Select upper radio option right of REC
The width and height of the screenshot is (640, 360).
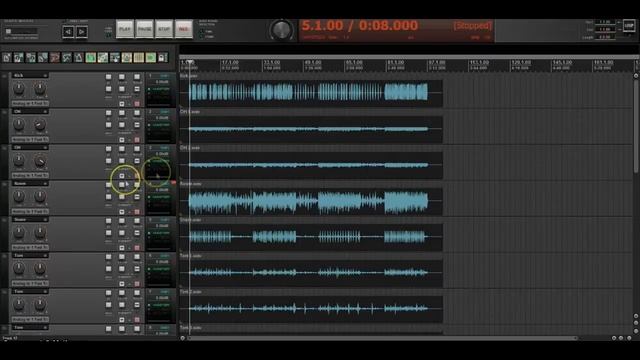tap(202, 31)
